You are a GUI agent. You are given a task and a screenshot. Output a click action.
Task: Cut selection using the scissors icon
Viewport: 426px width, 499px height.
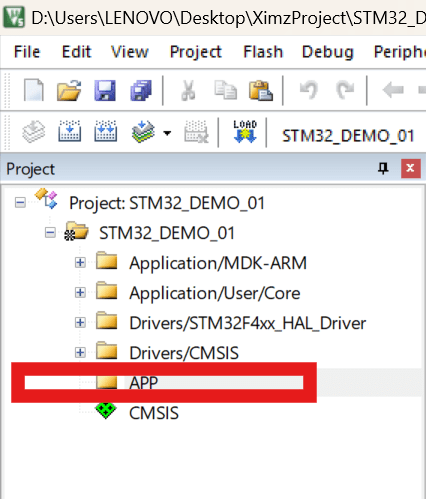tap(188, 90)
